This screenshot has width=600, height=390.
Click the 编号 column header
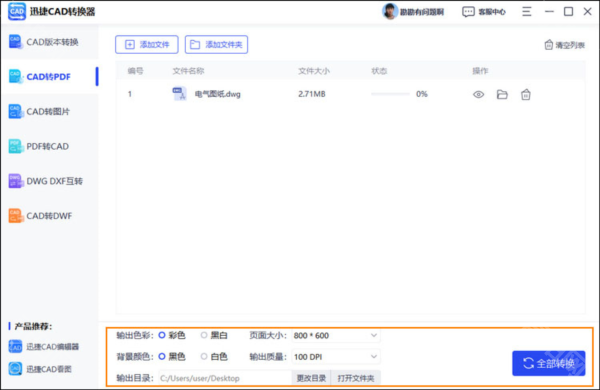click(135, 71)
